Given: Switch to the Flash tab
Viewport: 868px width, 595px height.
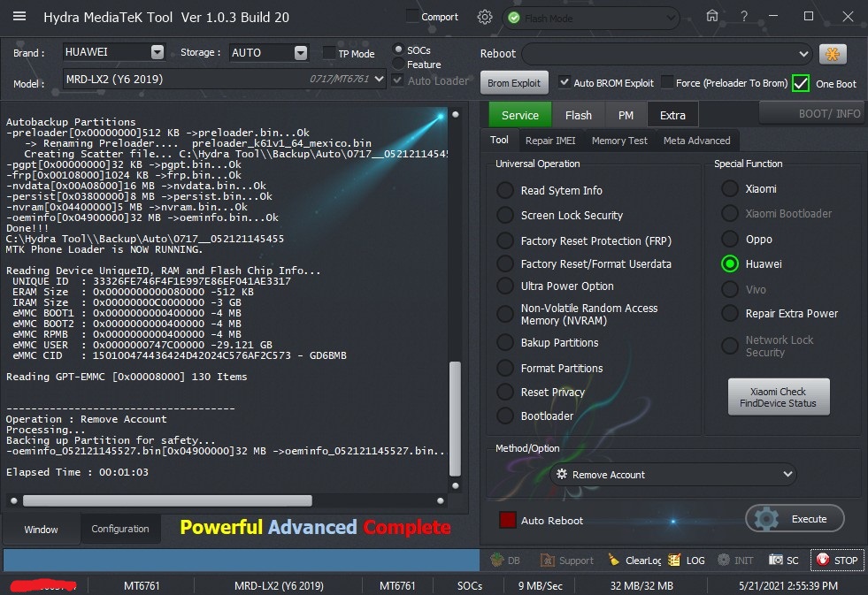Looking at the screenshot, I should tap(578, 115).
